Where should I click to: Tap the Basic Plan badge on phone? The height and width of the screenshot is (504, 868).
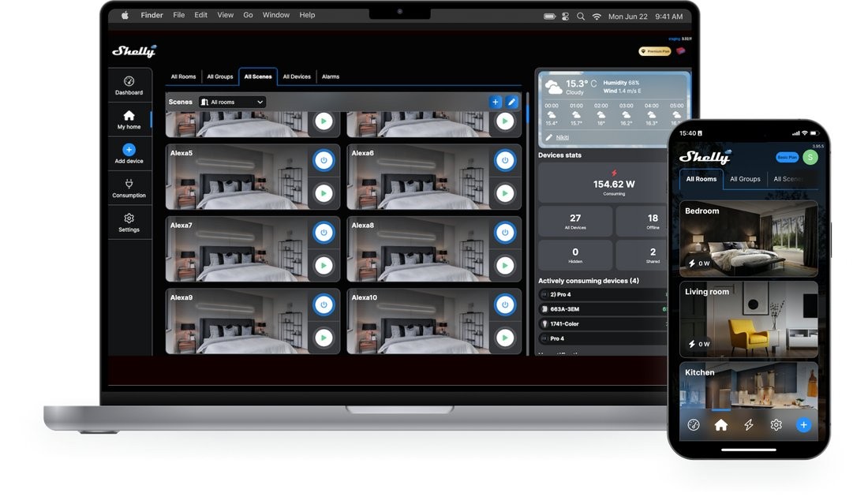point(788,157)
